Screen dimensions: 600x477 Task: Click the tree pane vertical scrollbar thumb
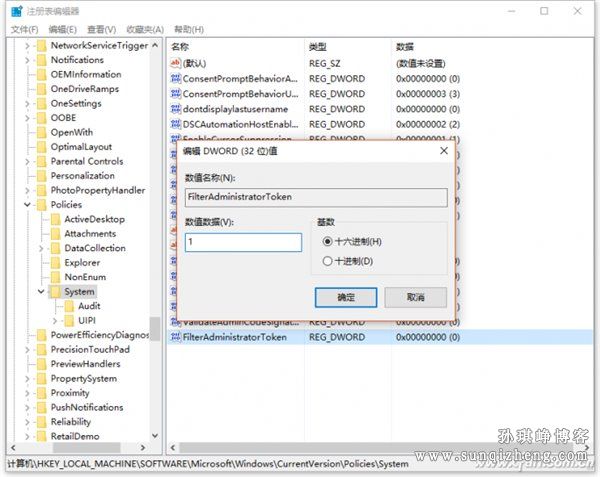point(155,329)
